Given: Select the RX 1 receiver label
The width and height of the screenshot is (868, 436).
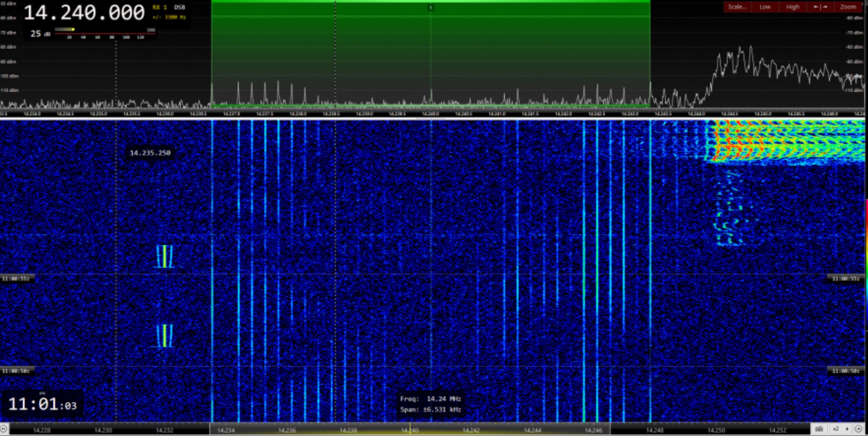Looking at the screenshot, I should [159, 7].
